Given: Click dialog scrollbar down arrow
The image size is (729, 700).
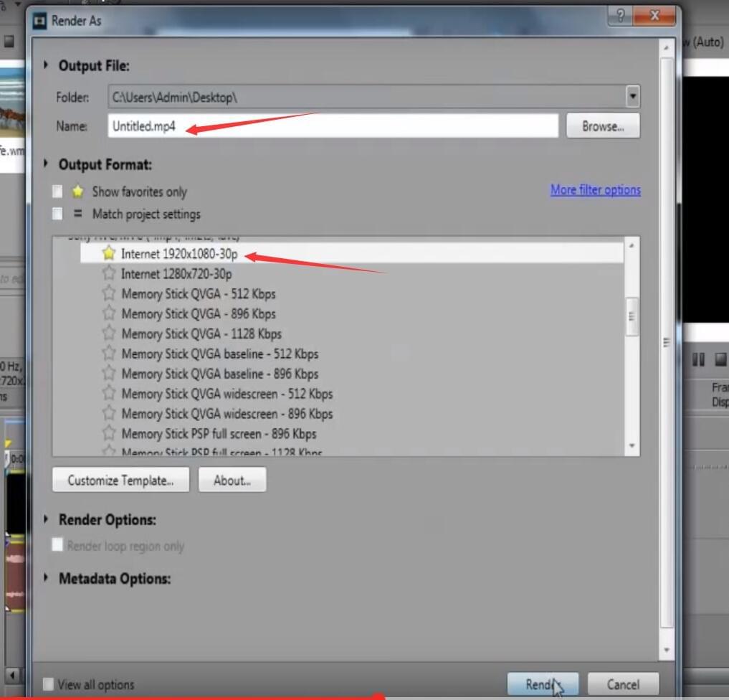Looking at the screenshot, I should point(666,650).
